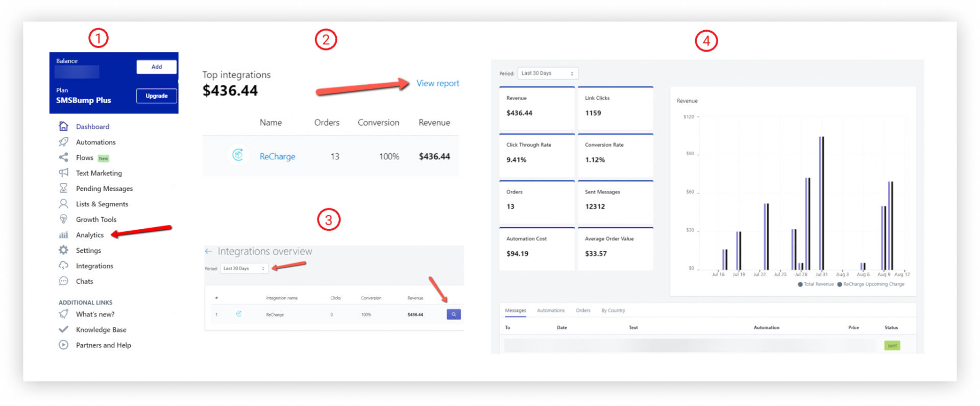Viewport: 980px width, 406px height.
Task: Open Knowledge Base link
Action: point(101,330)
